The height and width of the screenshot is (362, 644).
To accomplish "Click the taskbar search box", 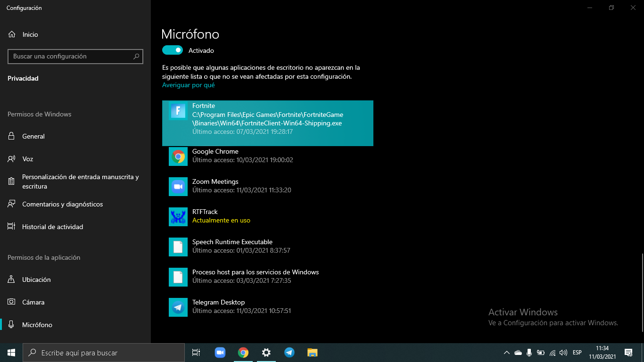I will (x=104, y=353).
